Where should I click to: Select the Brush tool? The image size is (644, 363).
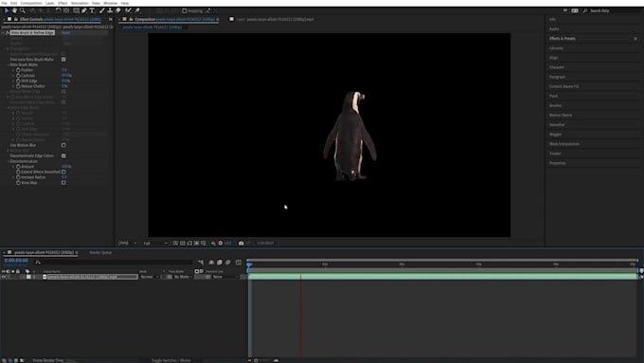(x=102, y=10)
